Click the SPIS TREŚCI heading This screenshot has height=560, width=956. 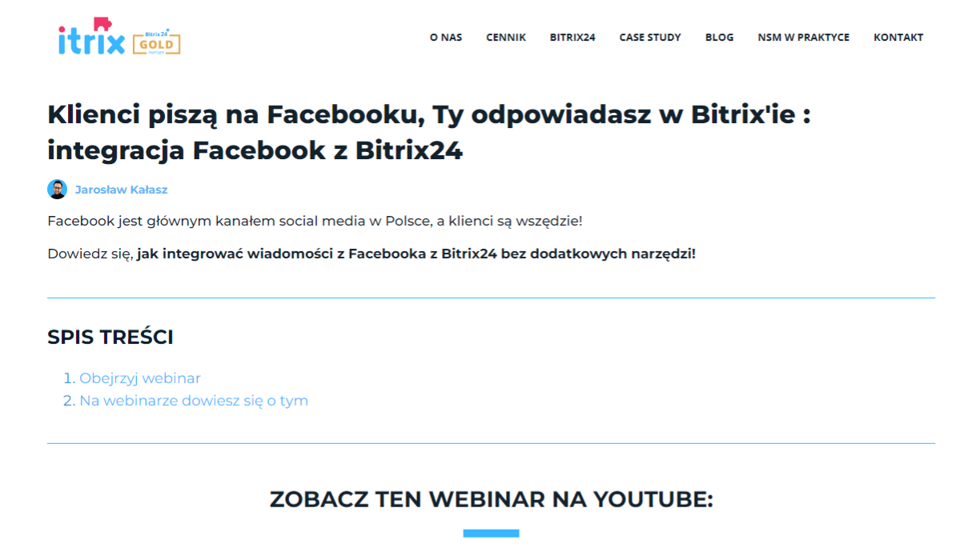click(x=110, y=337)
